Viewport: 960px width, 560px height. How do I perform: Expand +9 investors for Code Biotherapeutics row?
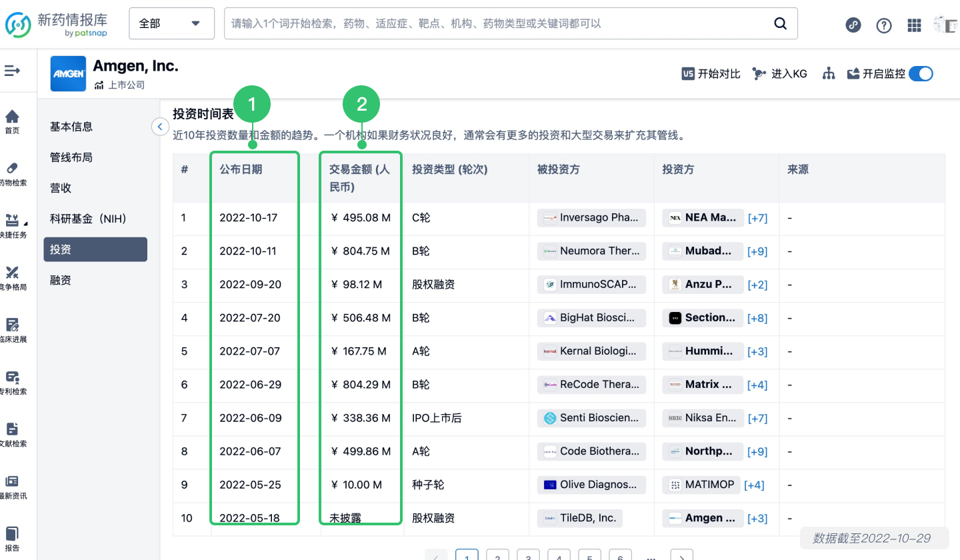pos(758,451)
